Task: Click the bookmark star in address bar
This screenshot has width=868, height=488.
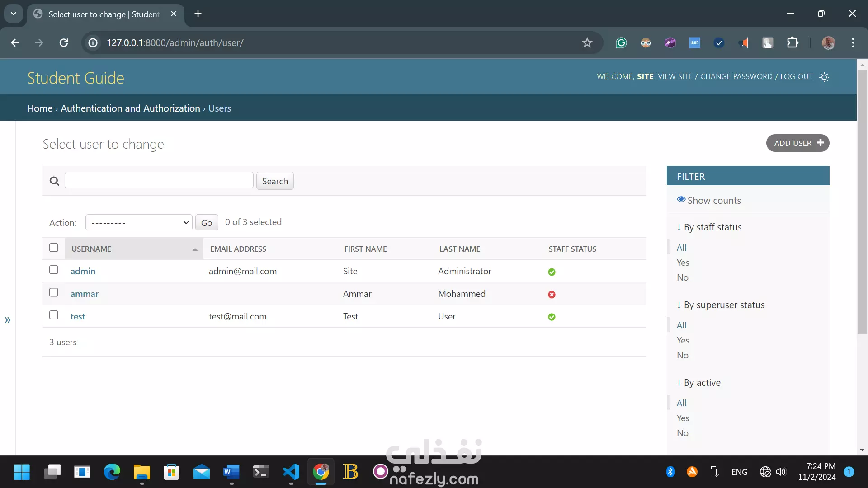Action: (x=587, y=43)
